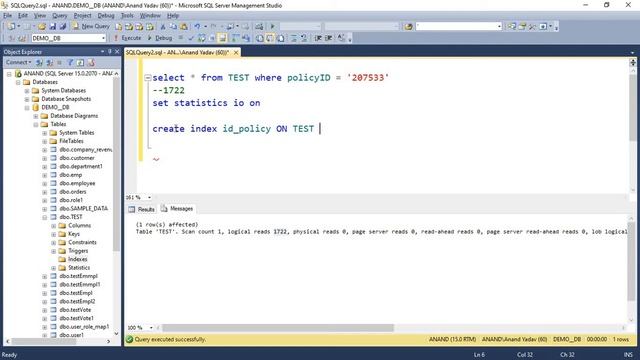This screenshot has width=640, height=360.
Task: Click the Comment out selected lines icon
Action: coord(293,38)
